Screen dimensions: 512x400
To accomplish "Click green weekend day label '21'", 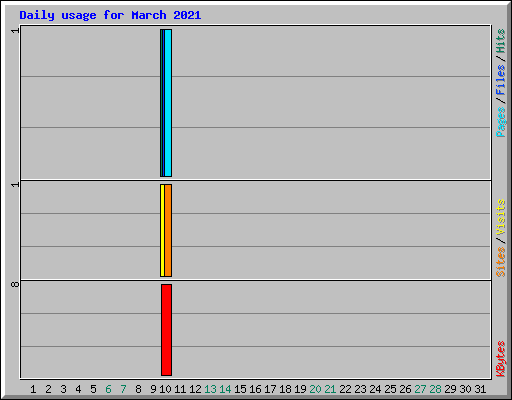I will pyautogui.click(x=330, y=389).
